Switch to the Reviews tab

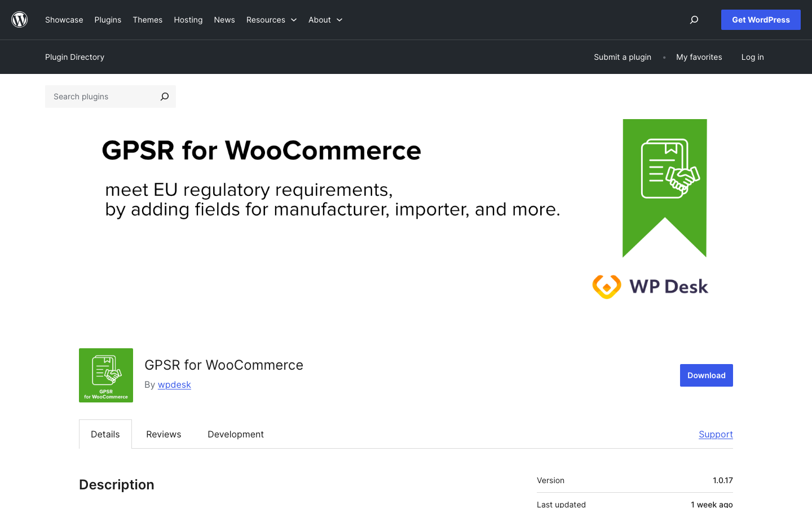[164, 434]
